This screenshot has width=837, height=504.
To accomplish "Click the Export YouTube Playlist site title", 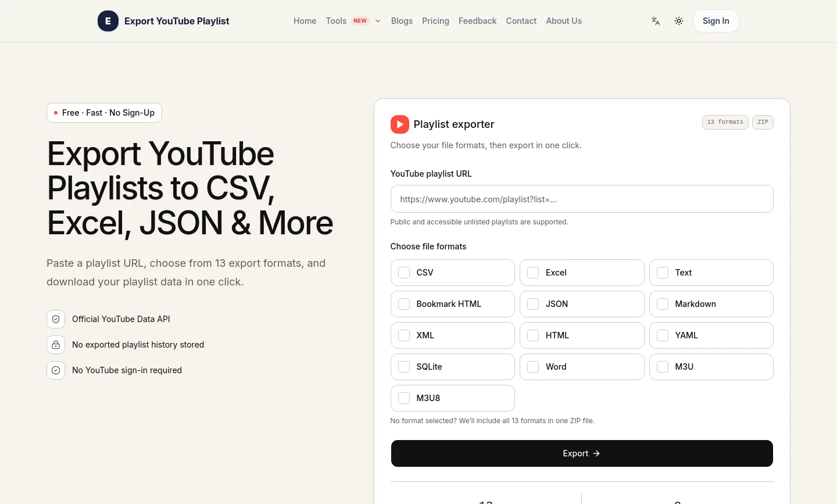I will point(177,21).
